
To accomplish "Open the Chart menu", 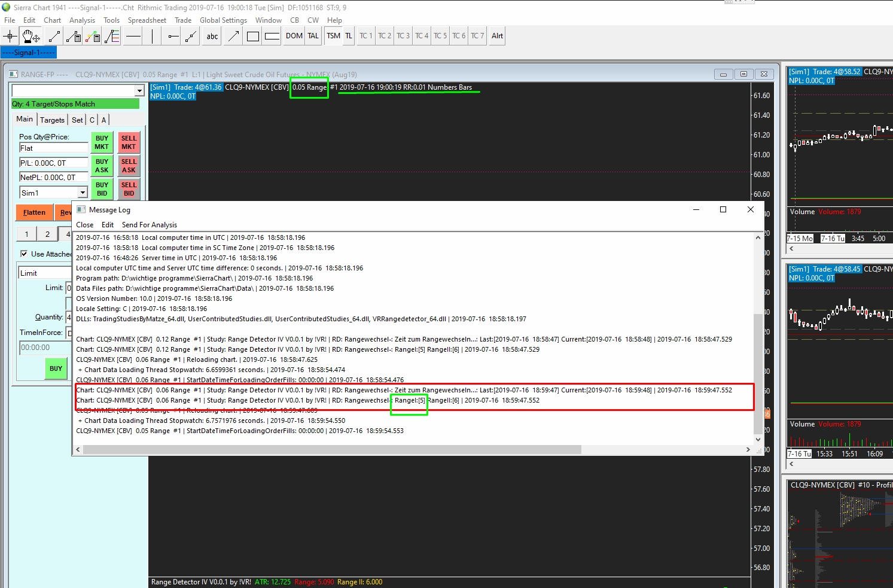I will pyautogui.click(x=53, y=20).
